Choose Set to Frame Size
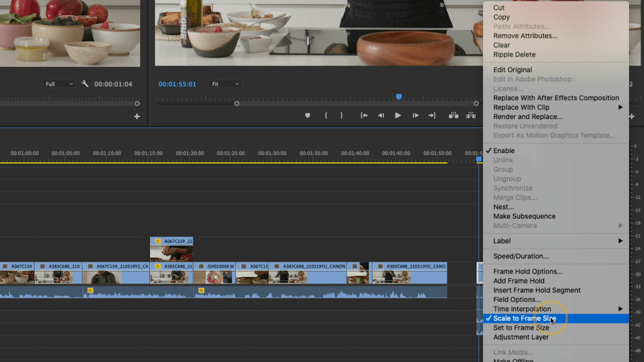 (x=556, y=327)
